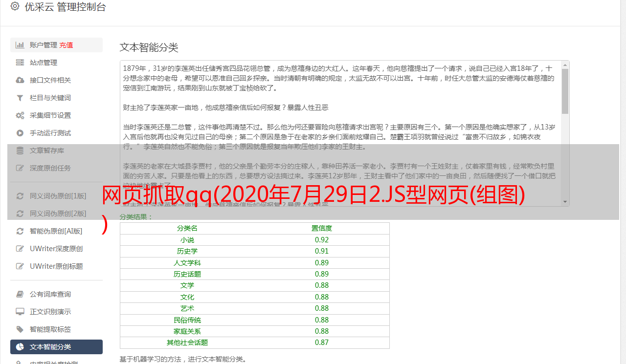Click the monitor icon for 正文识别演示
The height and width of the screenshot is (364, 626).
click(20, 312)
